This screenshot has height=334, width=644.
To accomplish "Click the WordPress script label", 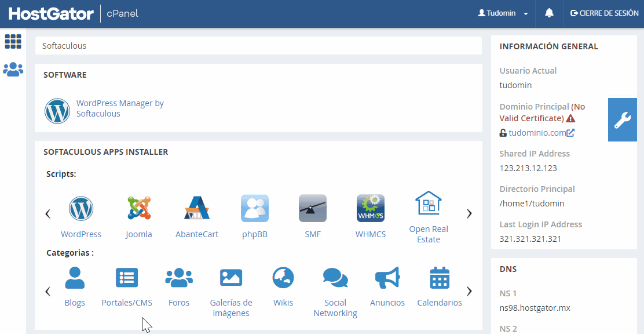I will pyautogui.click(x=81, y=234).
